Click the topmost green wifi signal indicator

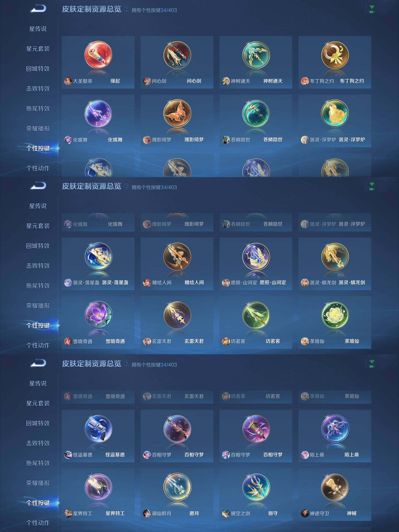pyautogui.click(x=372, y=9)
